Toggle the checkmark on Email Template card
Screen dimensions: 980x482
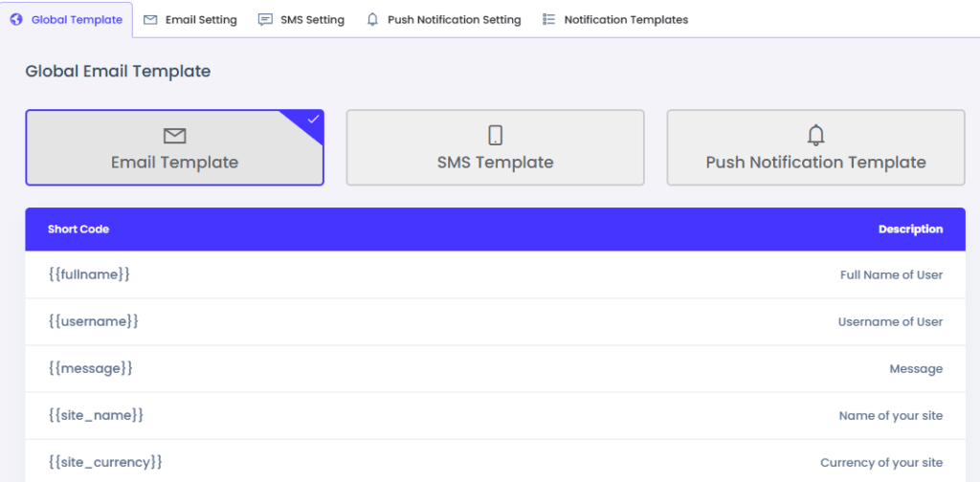(x=312, y=120)
